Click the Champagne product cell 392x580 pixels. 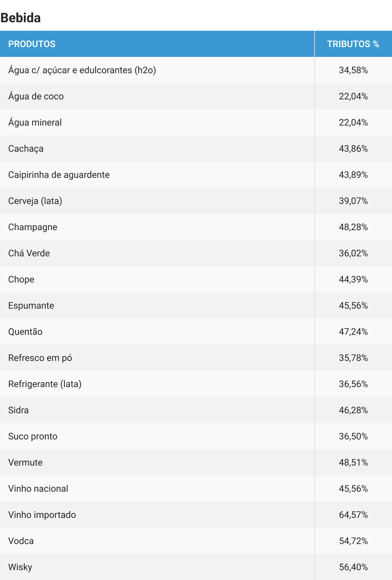pyautogui.click(x=33, y=227)
